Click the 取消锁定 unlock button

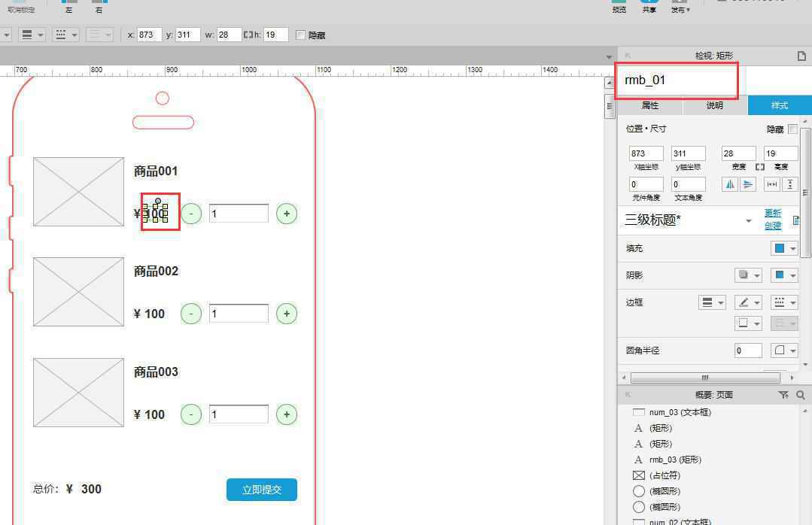pos(21,6)
